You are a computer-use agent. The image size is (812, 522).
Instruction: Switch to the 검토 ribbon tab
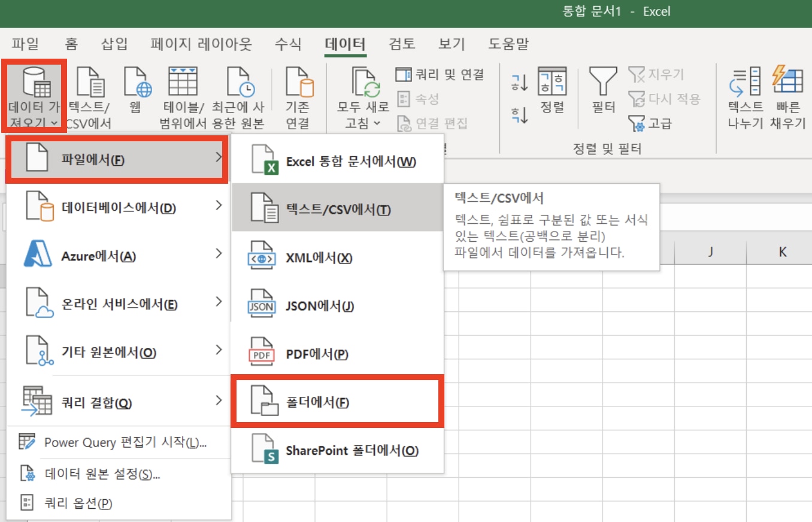[x=401, y=44]
